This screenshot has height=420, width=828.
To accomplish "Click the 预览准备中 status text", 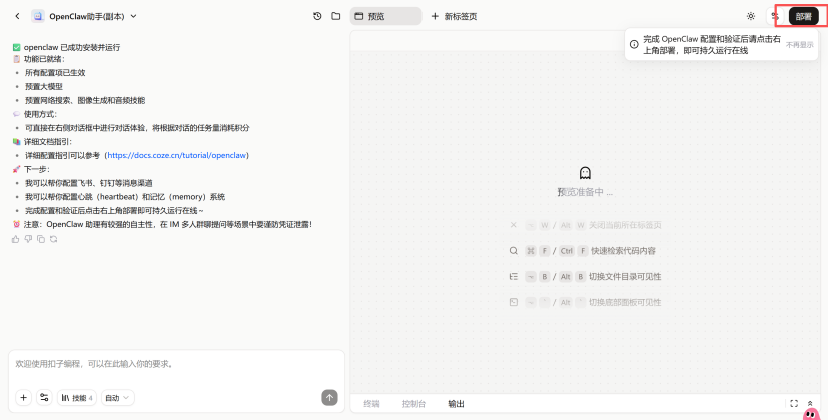I will pos(585,192).
